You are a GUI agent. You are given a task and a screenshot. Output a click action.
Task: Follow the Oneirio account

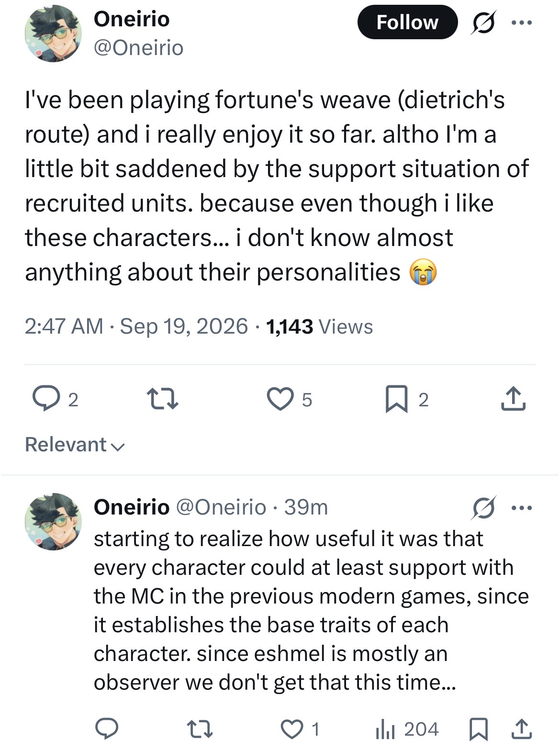[407, 22]
